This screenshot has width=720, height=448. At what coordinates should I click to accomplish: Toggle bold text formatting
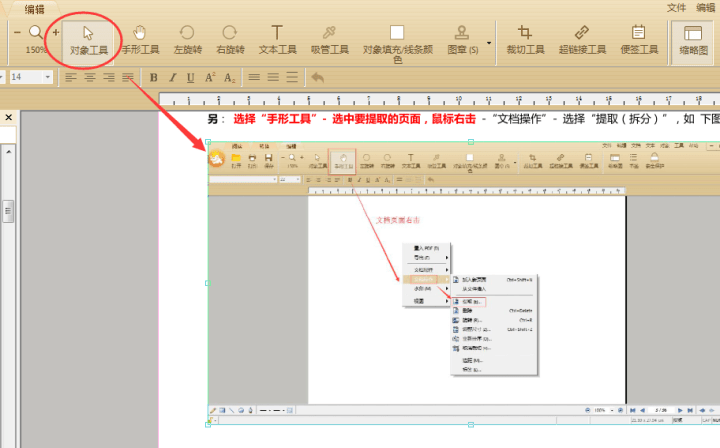[154, 77]
